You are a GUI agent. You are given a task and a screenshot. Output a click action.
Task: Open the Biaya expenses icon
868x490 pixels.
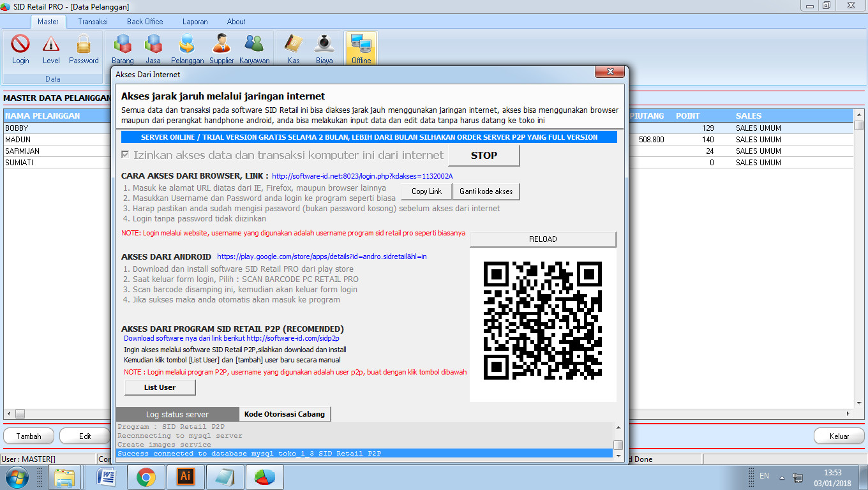pos(324,50)
